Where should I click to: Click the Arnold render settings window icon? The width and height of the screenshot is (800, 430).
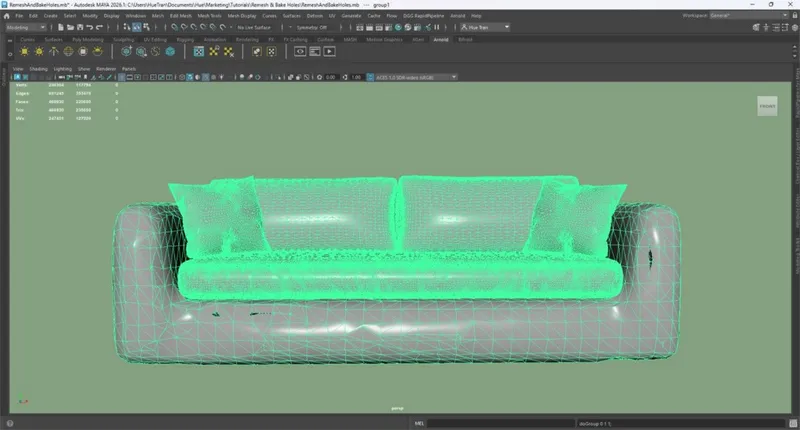pos(315,52)
